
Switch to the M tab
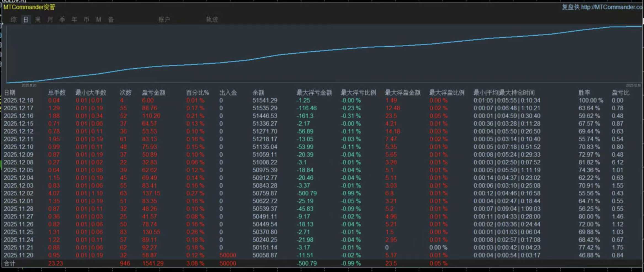[99, 20]
